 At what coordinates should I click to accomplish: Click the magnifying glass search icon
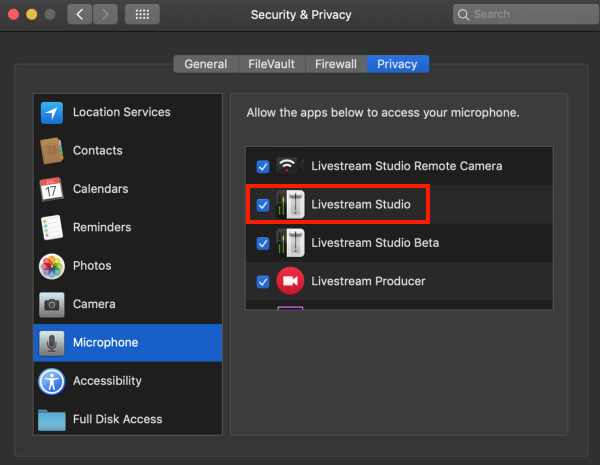pyautogui.click(x=463, y=15)
